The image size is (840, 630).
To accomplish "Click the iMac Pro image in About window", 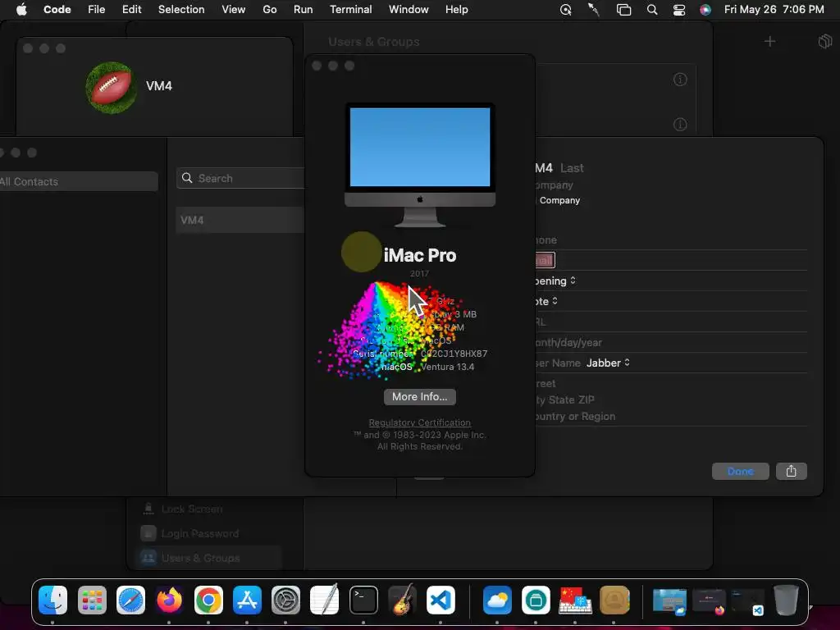I will (419, 165).
